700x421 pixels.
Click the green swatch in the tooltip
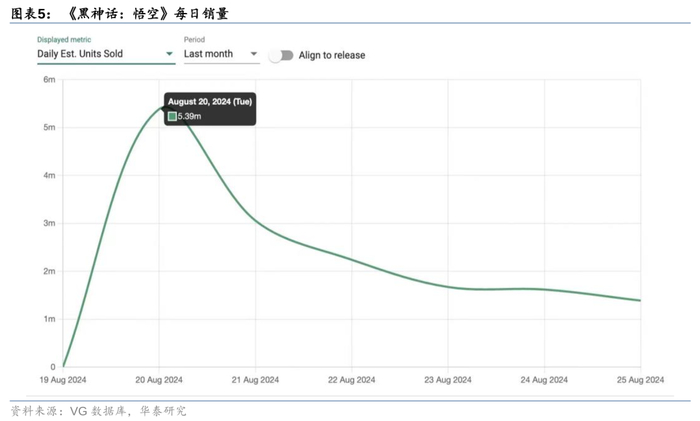pyautogui.click(x=172, y=117)
